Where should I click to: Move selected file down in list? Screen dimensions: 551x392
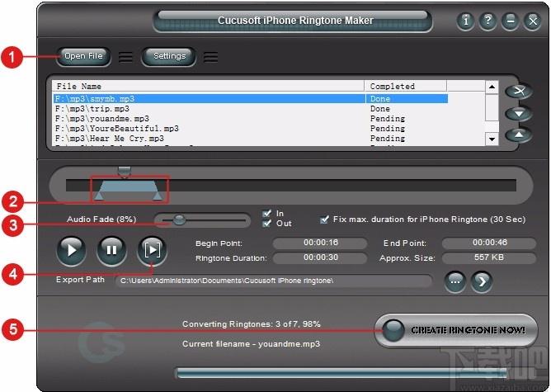517,113
